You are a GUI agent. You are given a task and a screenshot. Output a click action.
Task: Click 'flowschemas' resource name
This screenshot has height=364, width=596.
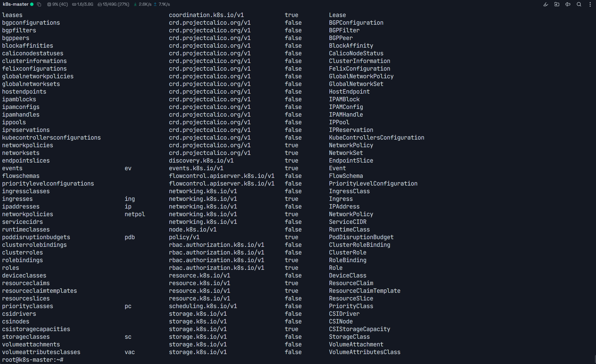point(21,176)
